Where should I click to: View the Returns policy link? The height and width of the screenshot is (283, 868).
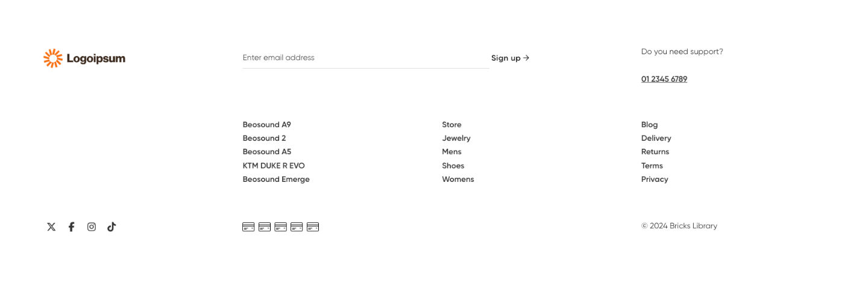[x=655, y=152]
